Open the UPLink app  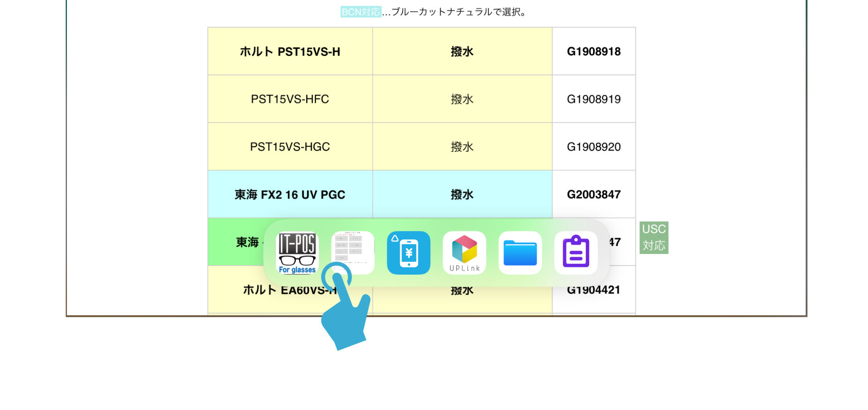(464, 253)
